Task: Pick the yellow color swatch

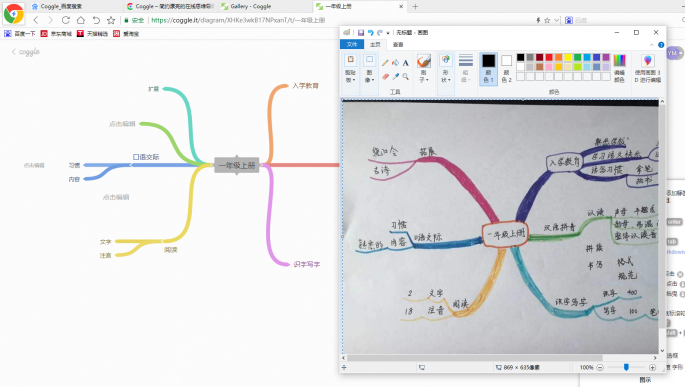Action: pos(568,57)
